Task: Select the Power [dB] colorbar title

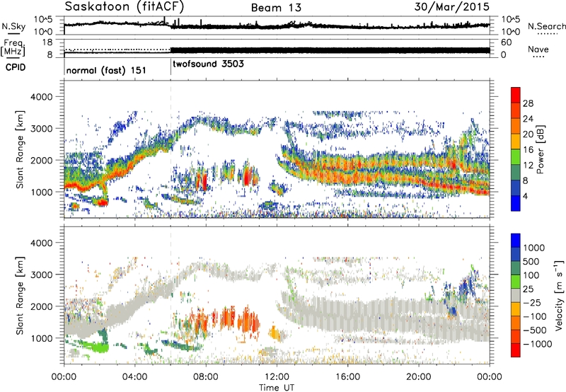Action: [541, 149]
